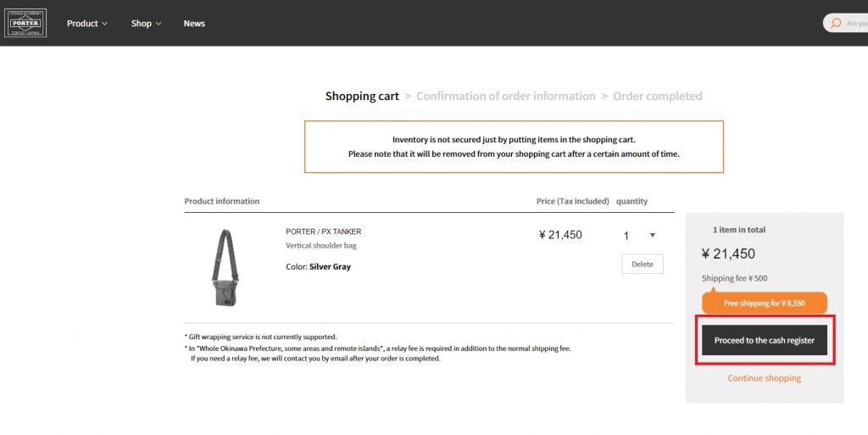This screenshot has height=435, width=868.
Task: Delete the PX Tanker item
Action: (x=643, y=264)
